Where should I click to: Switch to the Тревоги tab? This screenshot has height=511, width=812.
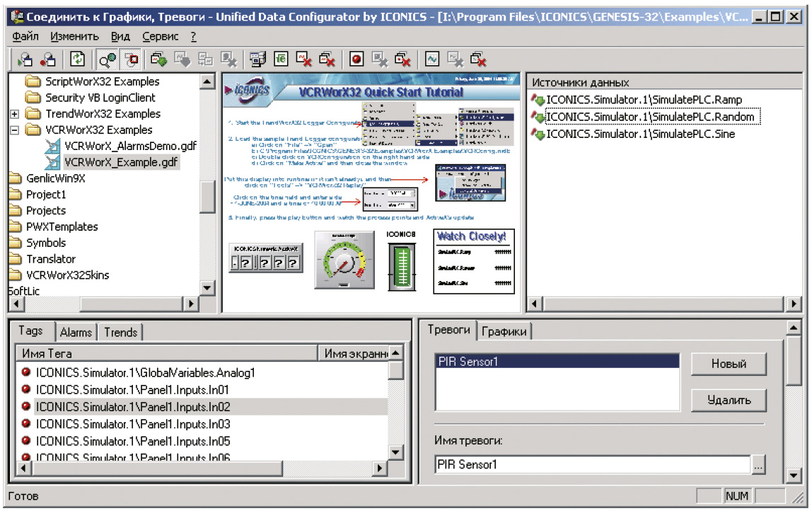448,330
